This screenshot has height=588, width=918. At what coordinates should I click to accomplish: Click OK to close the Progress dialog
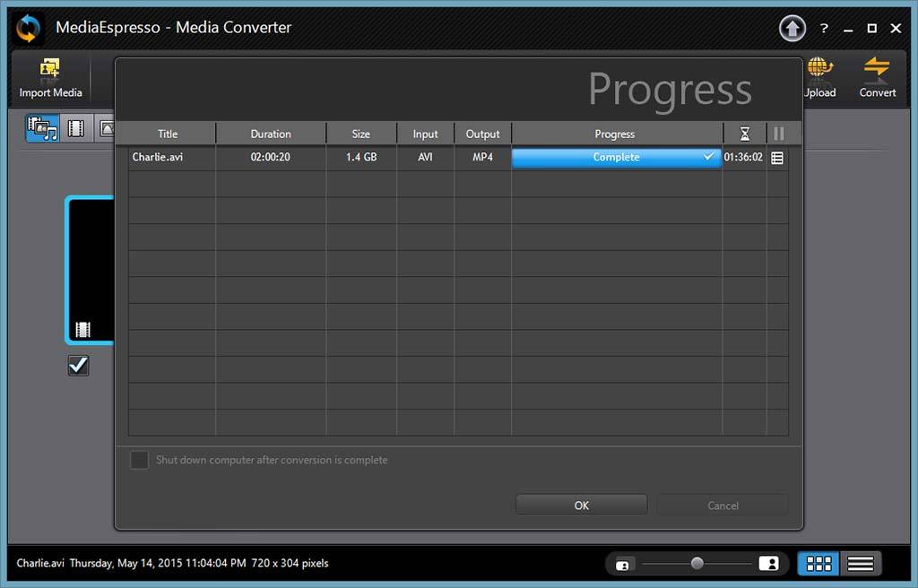coord(581,505)
